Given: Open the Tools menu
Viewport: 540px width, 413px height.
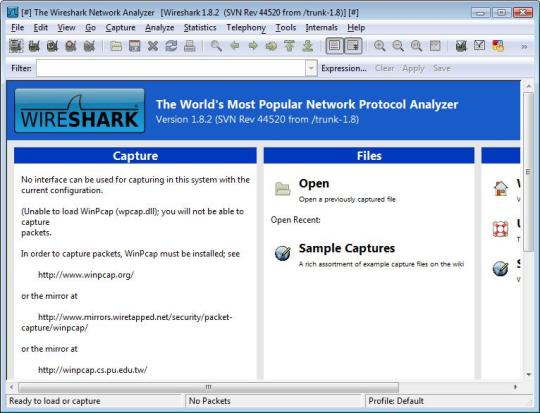Looking at the screenshot, I should click(285, 28).
